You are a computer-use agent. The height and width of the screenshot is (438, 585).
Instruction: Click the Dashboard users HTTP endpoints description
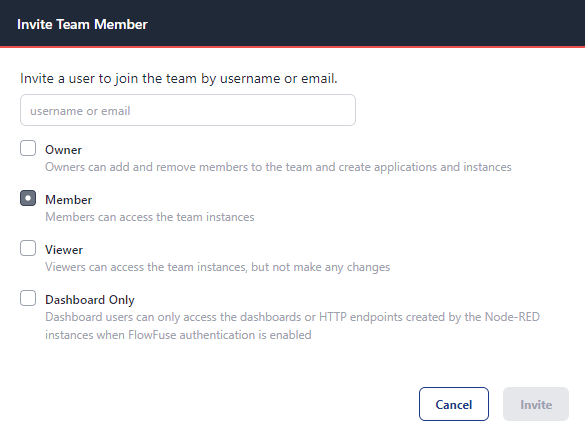[292, 326]
